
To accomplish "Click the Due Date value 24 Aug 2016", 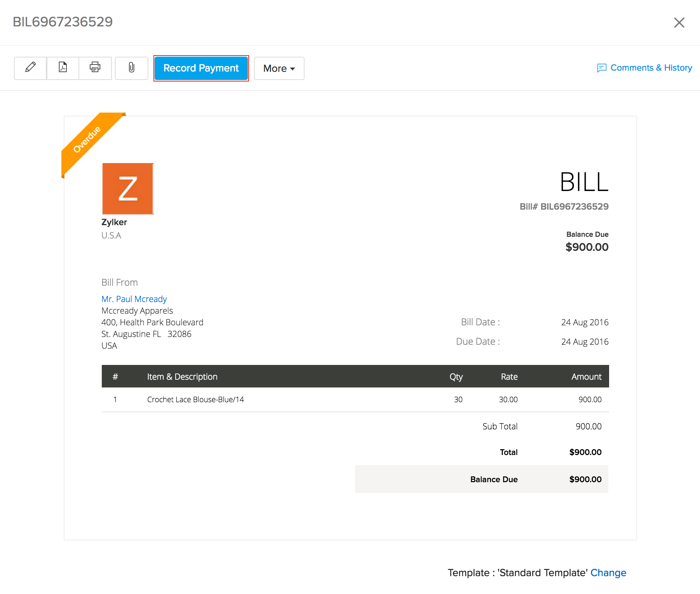I will [585, 342].
